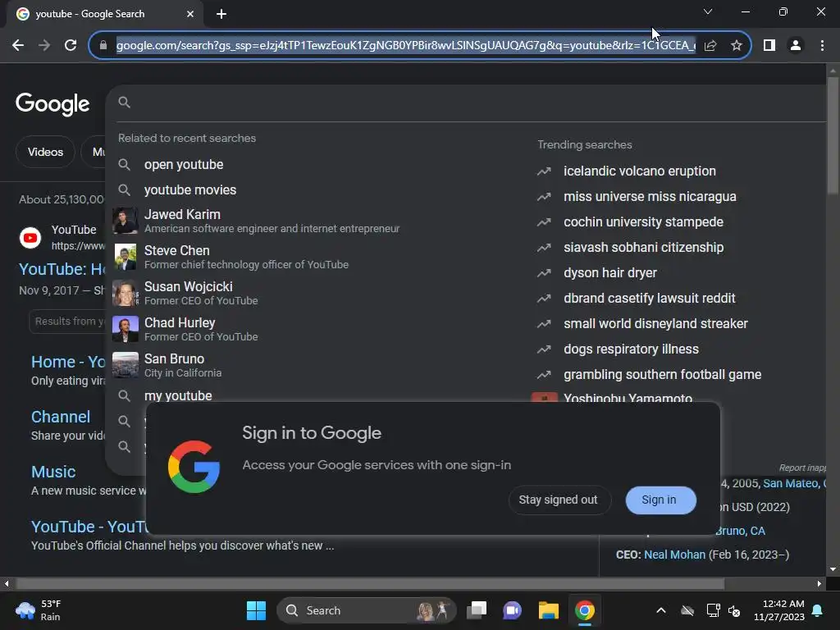Open the notification bell icon
Screen dimensions: 840x630
[818, 610]
